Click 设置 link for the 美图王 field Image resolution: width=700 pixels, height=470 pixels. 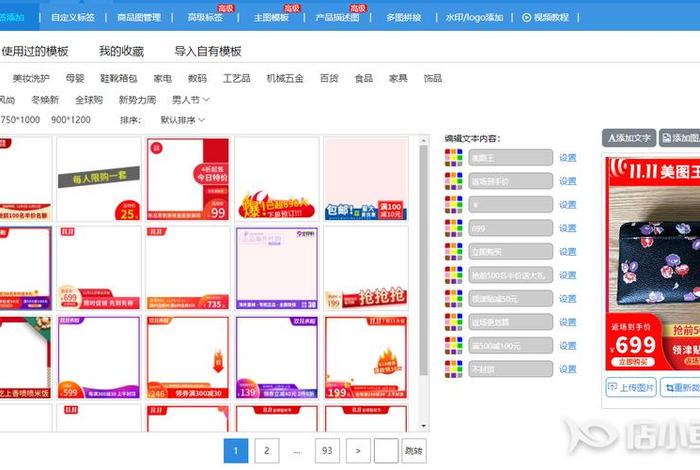[x=568, y=158]
